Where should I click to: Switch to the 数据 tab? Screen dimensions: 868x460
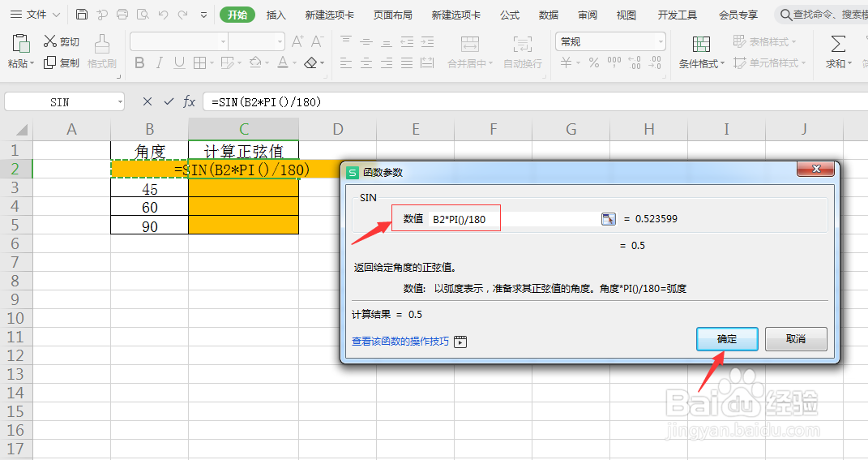pyautogui.click(x=548, y=15)
